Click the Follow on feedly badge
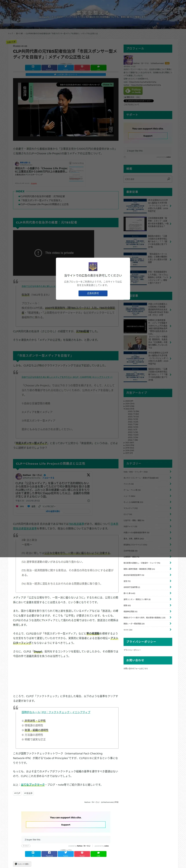 pos(133,91)
